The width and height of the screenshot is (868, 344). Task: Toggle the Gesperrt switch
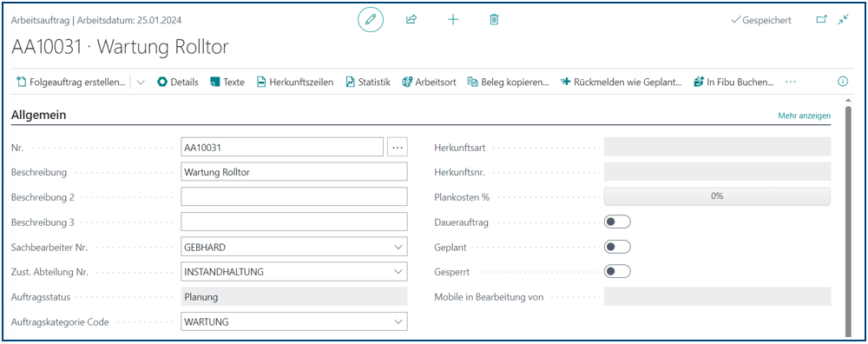[617, 271]
